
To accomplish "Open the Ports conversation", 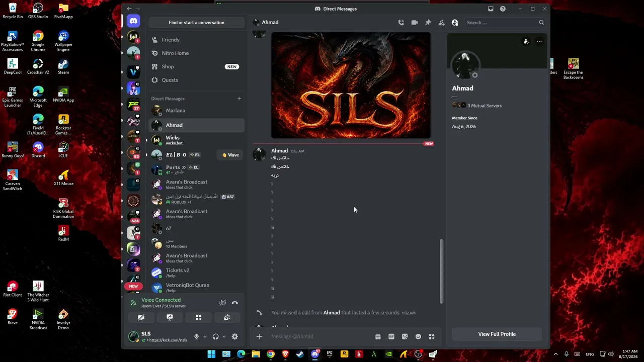I will [196, 169].
